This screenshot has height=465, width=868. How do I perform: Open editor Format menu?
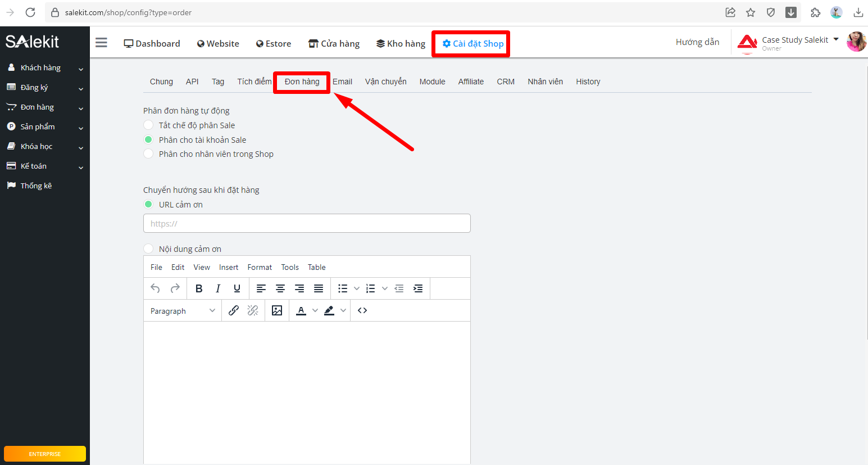(x=260, y=267)
